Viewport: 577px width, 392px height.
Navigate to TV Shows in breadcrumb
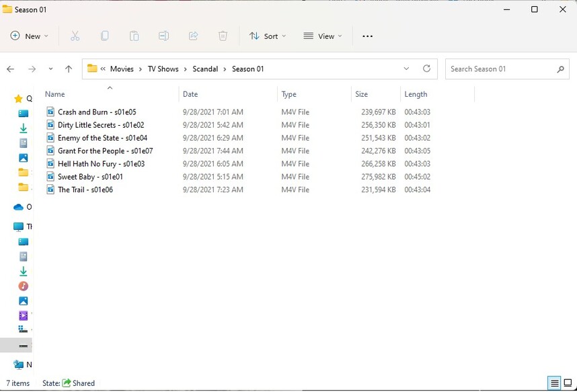point(163,69)
